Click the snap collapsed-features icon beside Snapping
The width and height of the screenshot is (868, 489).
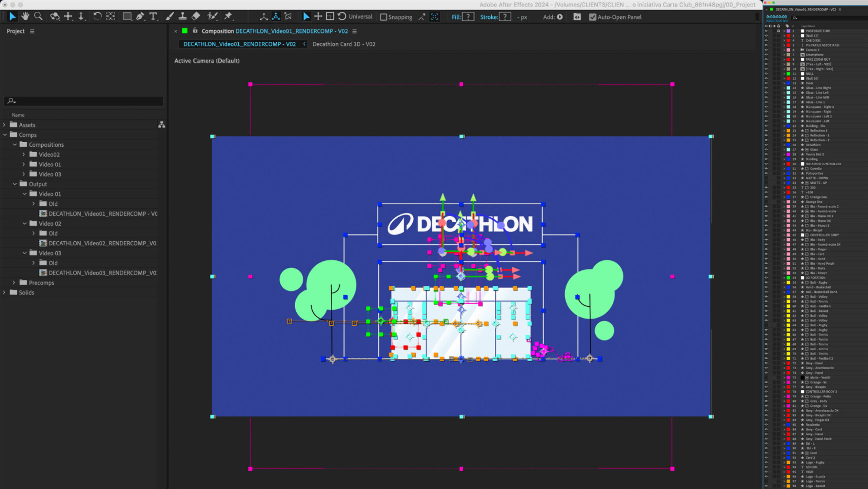[x=435, y=17]
